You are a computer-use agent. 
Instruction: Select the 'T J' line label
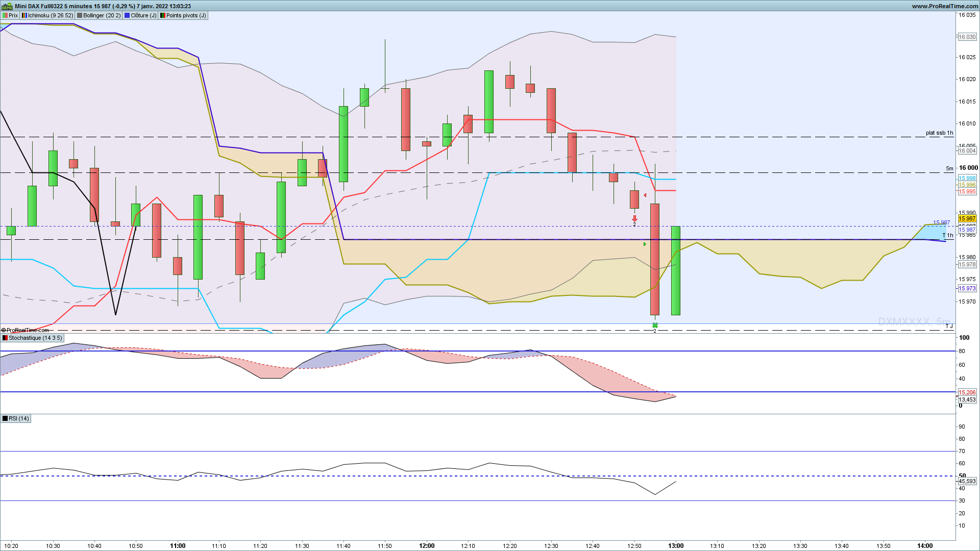(949, 326)
